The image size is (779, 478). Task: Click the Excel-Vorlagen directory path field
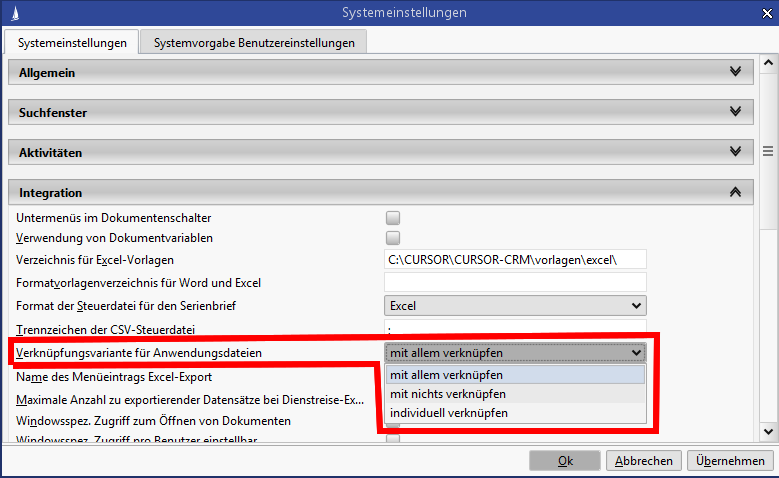click(515, 260)
